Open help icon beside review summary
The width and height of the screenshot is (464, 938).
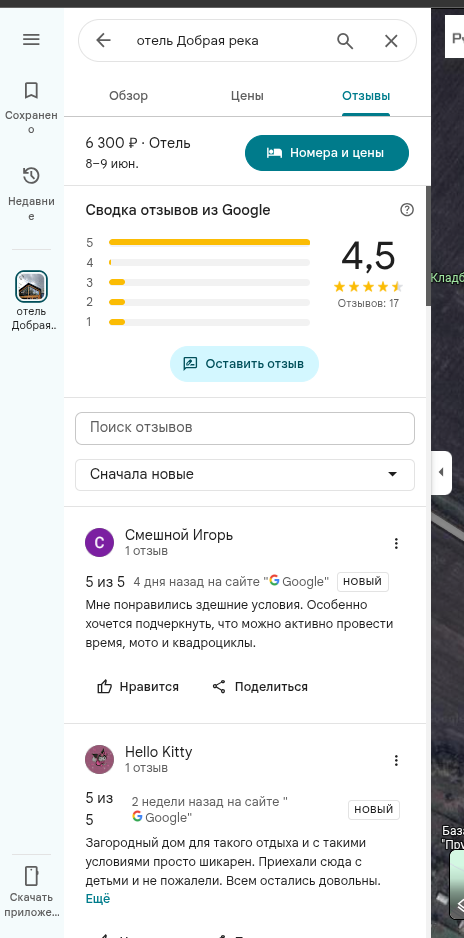point(407,209)
